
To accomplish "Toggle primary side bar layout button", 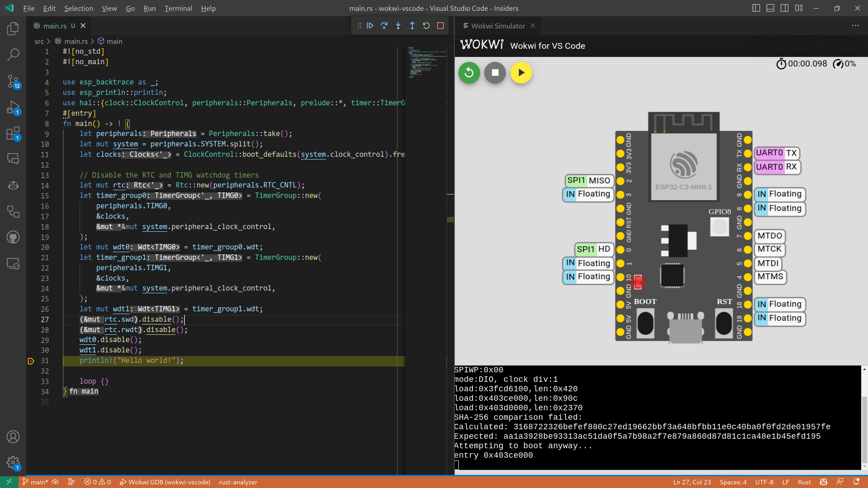I will 756,8.
